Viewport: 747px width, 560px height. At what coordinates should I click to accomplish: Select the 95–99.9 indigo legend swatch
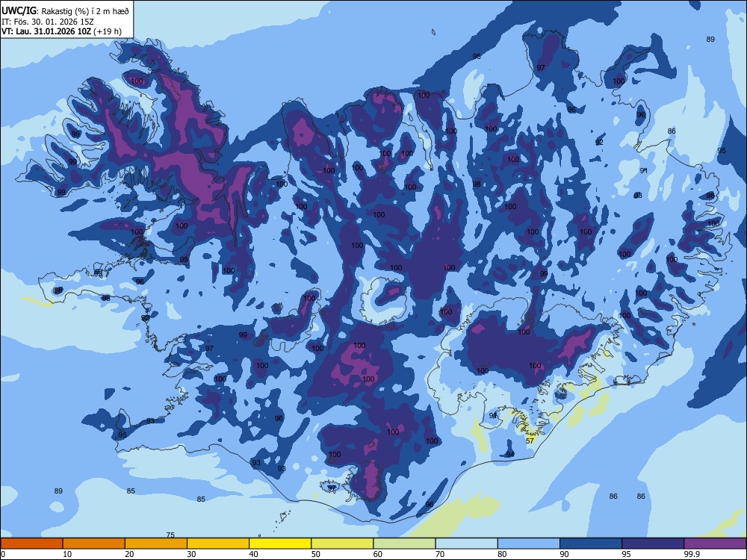pyautogui.click(x=653, y=544)
